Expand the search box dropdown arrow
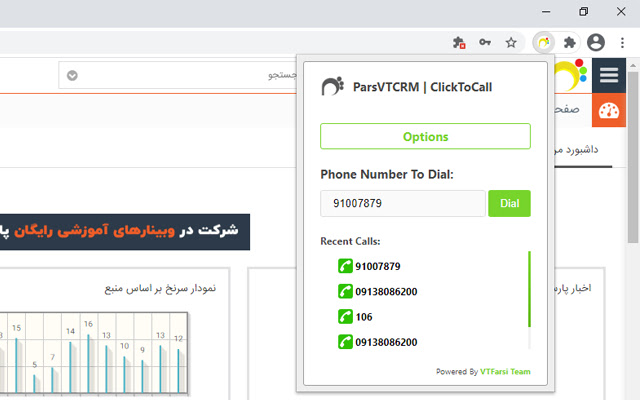Viewport: 640px width, 400px height. click(x=72, y=76)
